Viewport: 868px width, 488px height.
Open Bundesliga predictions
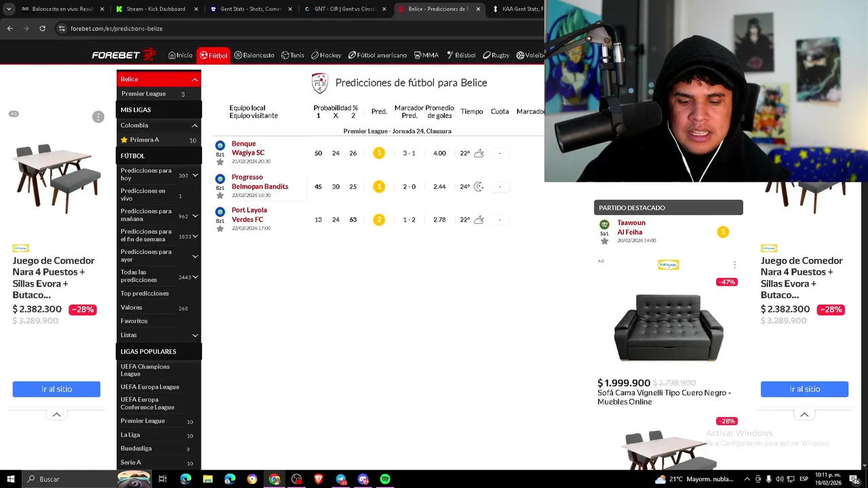(x=136, y=449)
